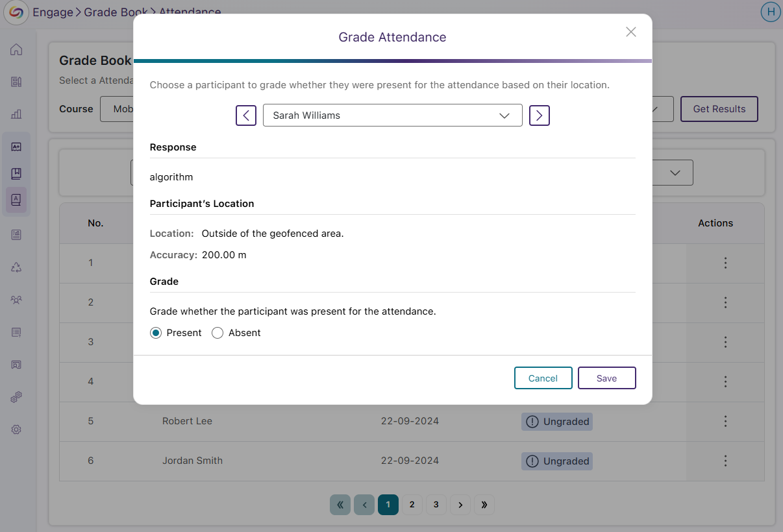Open the settings gear in sidebar

pos(16,429)
